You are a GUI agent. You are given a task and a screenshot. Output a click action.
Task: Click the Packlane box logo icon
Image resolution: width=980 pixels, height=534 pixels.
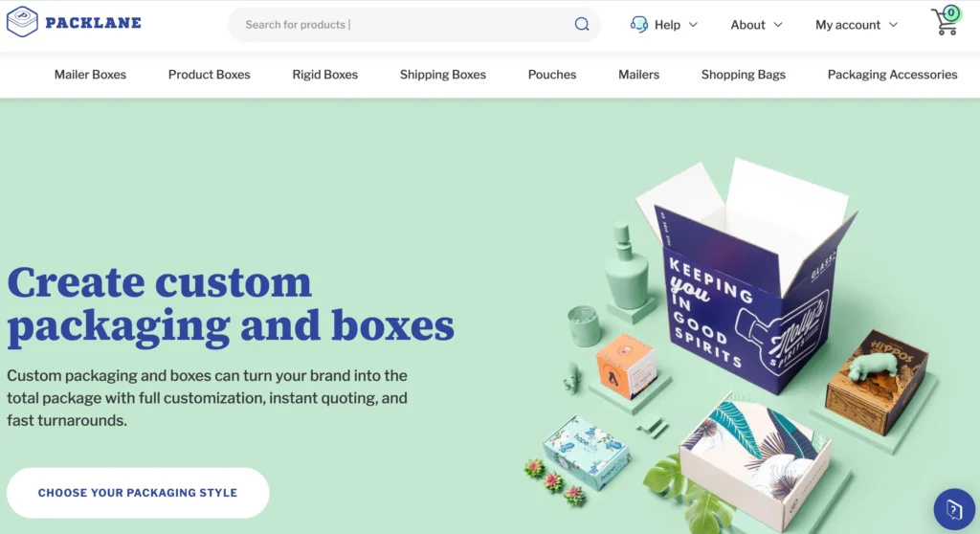22,22
